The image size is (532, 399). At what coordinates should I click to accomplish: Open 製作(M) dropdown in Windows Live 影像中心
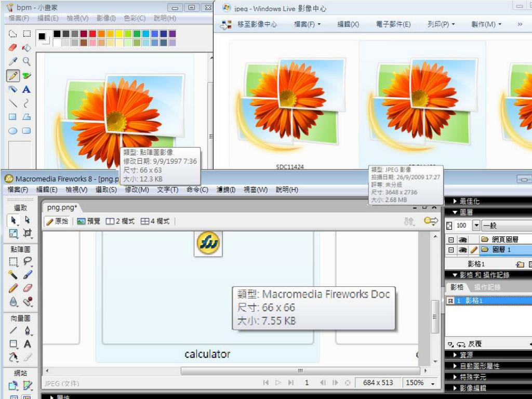(x=486, y=24)
